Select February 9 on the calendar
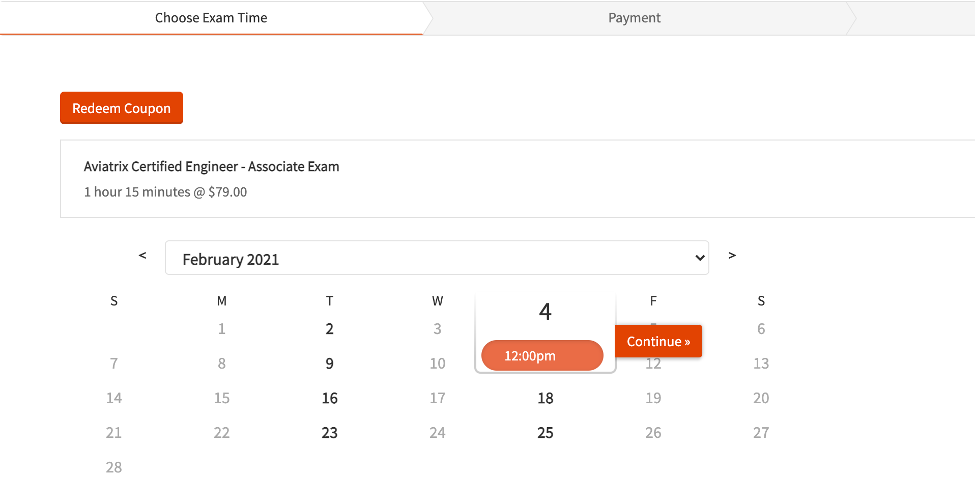 [x=330, y=364]
